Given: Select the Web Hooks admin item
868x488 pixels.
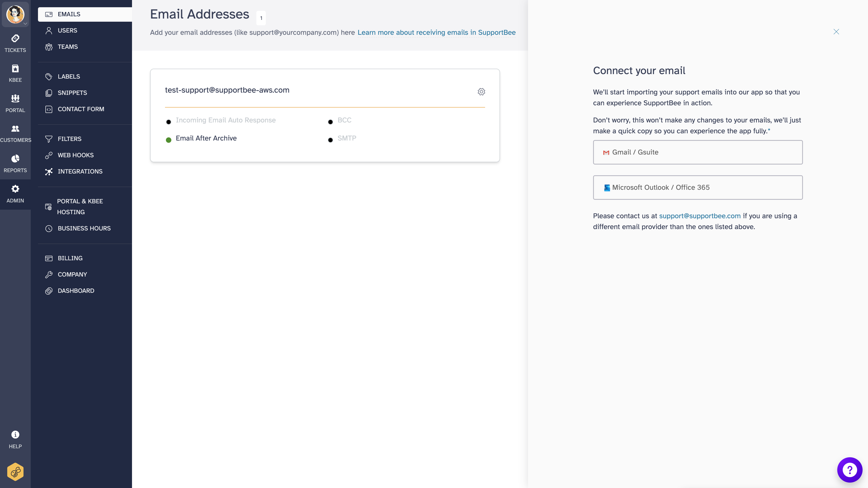Looking at the screenshot, I should pyautogui.click(x=75, y=155).
